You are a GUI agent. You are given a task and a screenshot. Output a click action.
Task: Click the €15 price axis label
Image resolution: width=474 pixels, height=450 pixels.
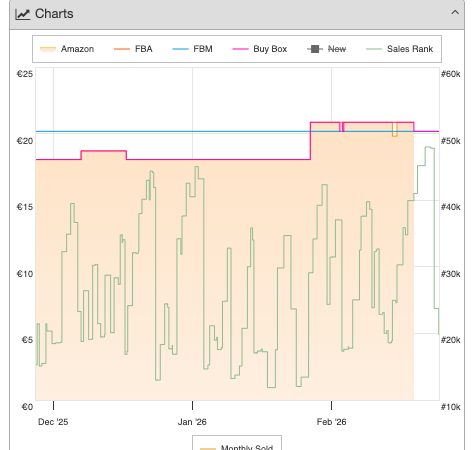coord(25,207)
